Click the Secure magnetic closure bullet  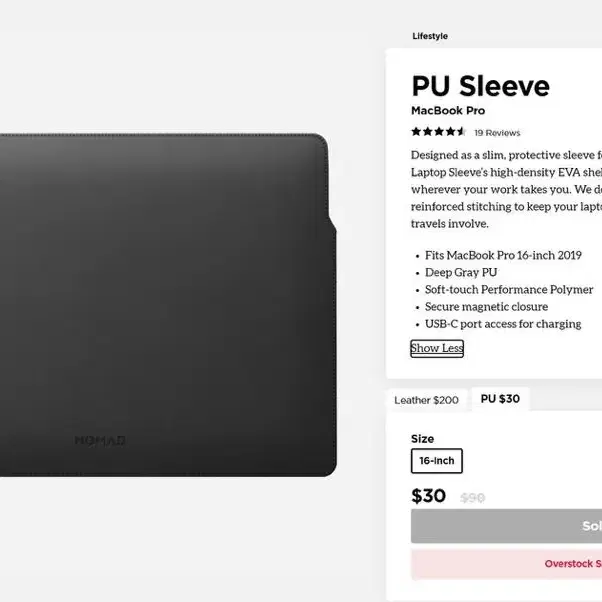pyautogui.click(x=486, y=307)
